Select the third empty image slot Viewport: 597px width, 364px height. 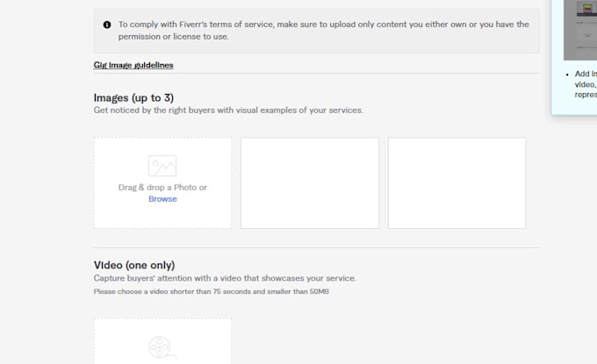pyautogui.click(x=457, y=183)
